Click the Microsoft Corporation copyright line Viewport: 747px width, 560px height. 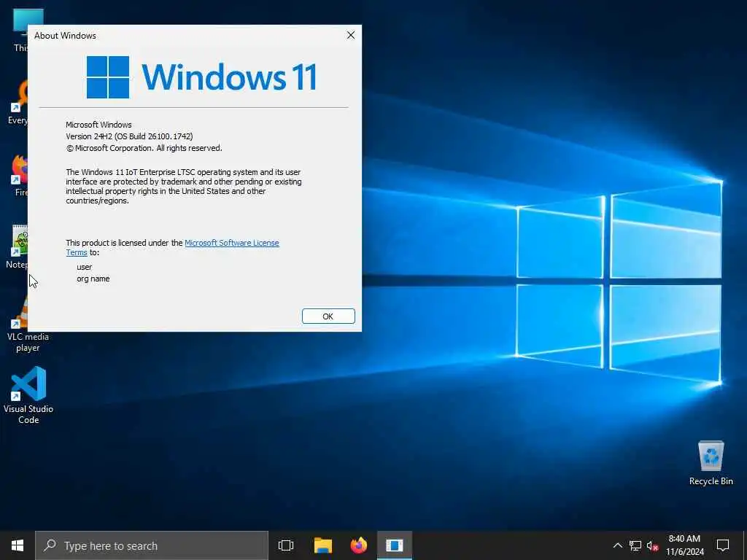[144, 148]
